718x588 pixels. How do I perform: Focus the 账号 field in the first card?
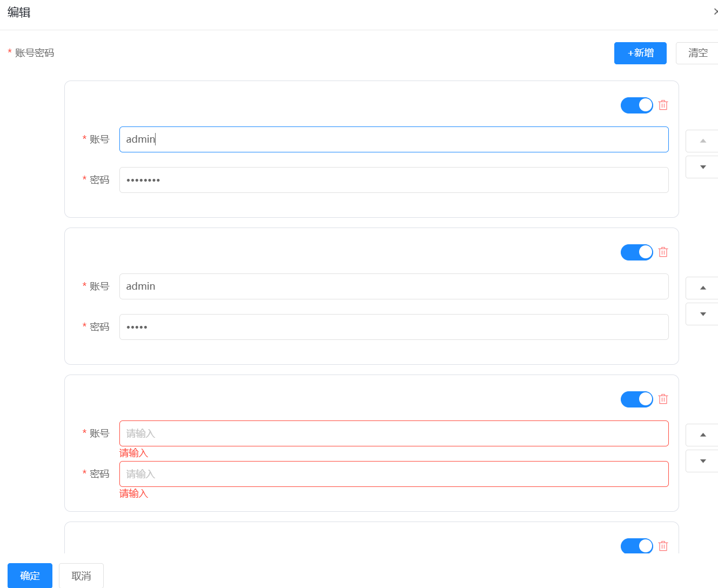[394, 139]
